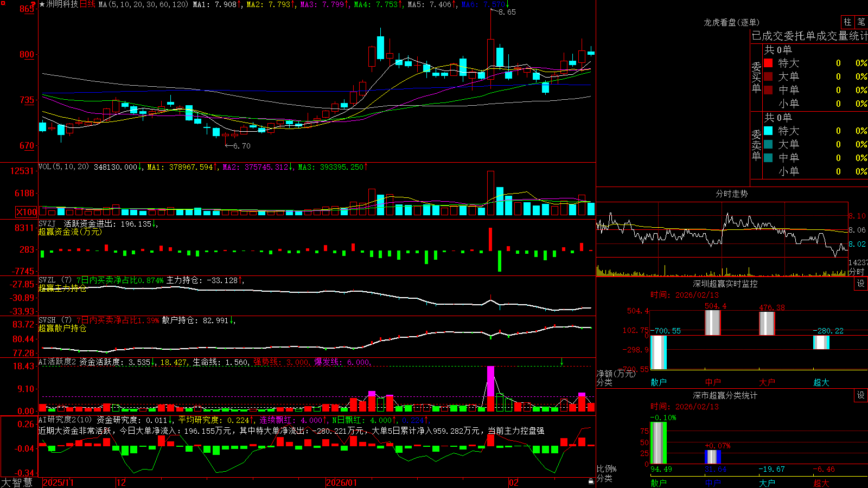The width and height of the screenshot is (868, 488).
Task: Select 中户 category in 深市超赢分类统计
Action: pos(713,483)
